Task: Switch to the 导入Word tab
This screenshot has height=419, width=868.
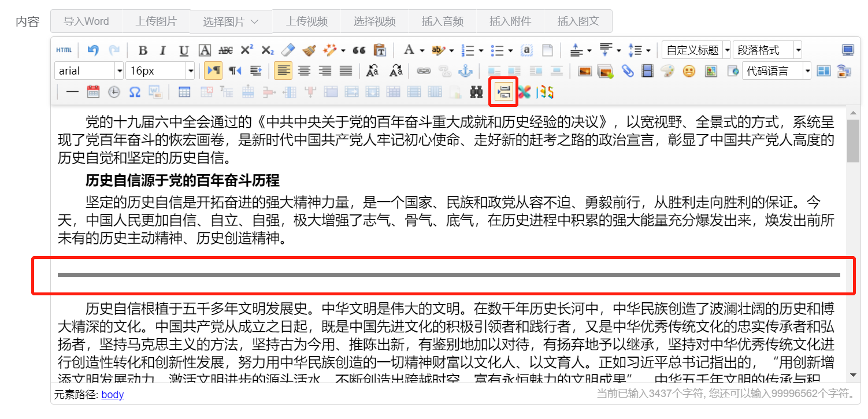Action: click(x=87, y=21)
